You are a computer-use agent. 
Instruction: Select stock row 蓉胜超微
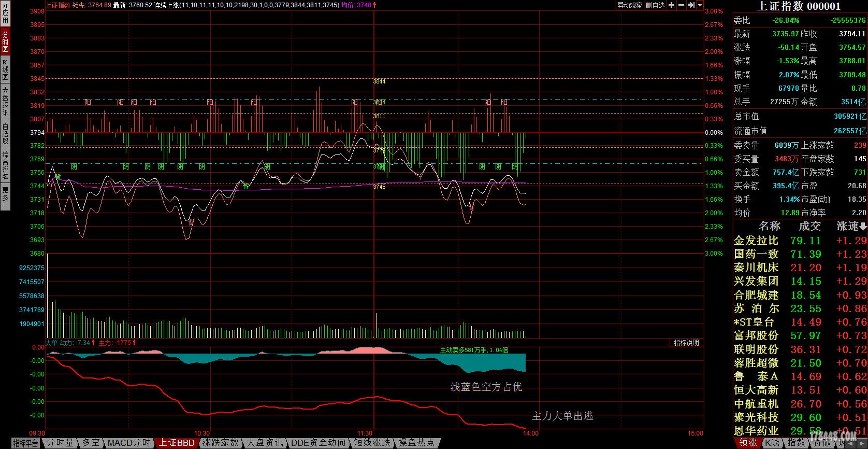(x=800, y=363)
